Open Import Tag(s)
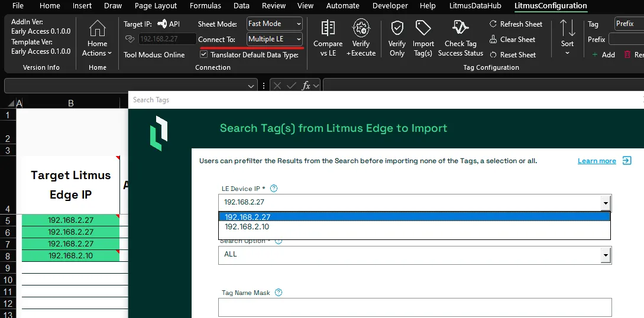This screenshot has width=644, height=318. (423, 38)
